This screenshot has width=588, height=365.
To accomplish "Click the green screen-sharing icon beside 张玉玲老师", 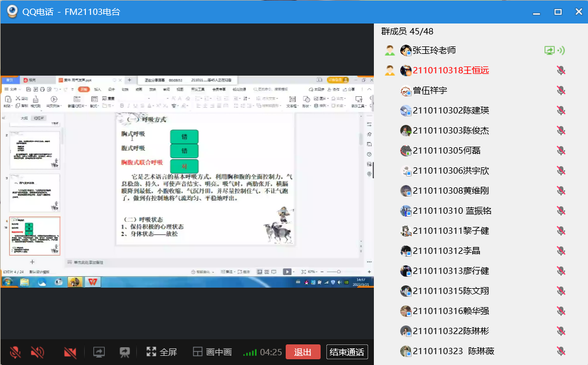I will click(x=549, y=50).
